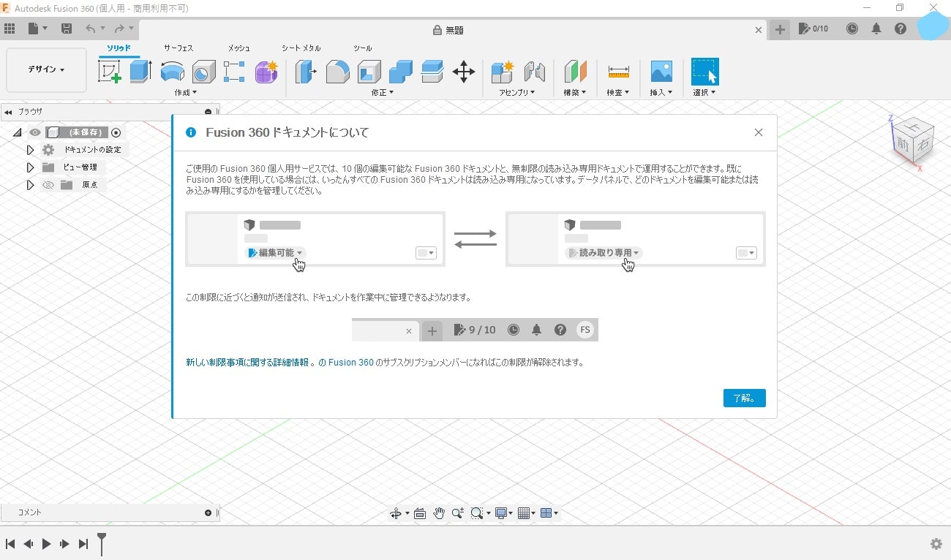Select the Offset Plane construct tool
The width and height of the screenshot is (951, 560).
(576, 72)
